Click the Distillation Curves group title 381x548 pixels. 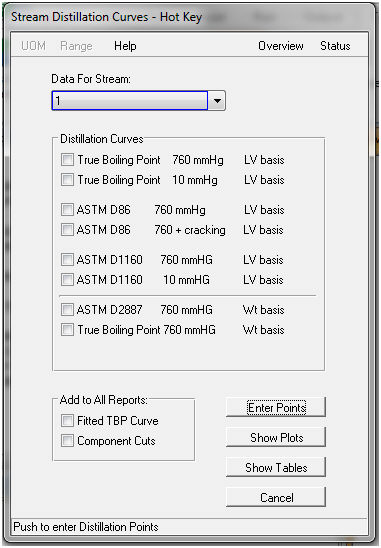click(102, 139)
